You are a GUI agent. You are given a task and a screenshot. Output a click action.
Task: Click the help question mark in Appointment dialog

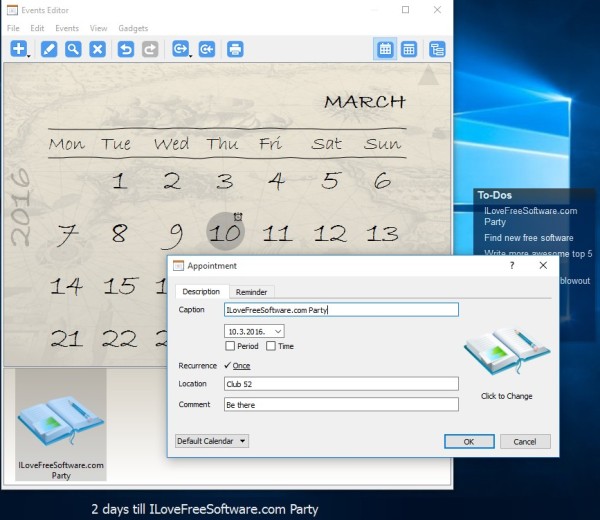[512, 265]
